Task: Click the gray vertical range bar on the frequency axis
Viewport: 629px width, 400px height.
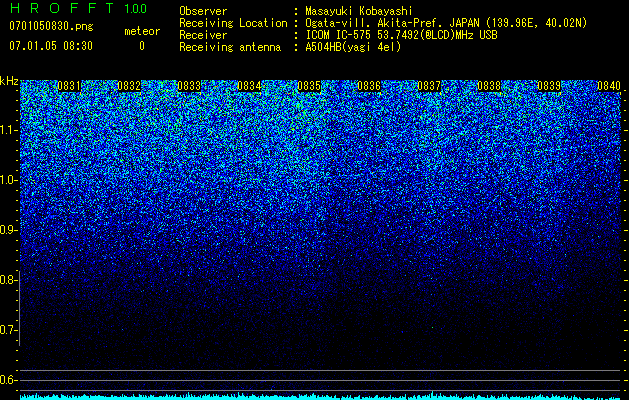Action: 19,308
